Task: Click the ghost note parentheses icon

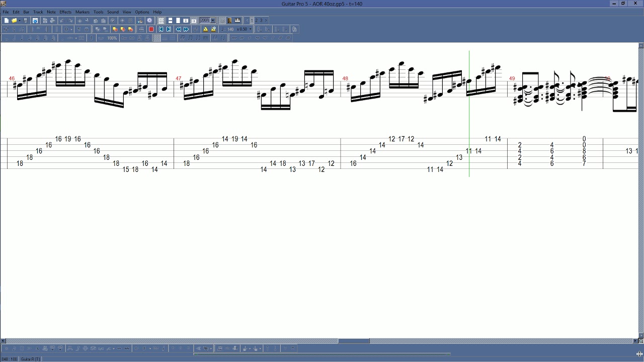Action: (21, 348)
